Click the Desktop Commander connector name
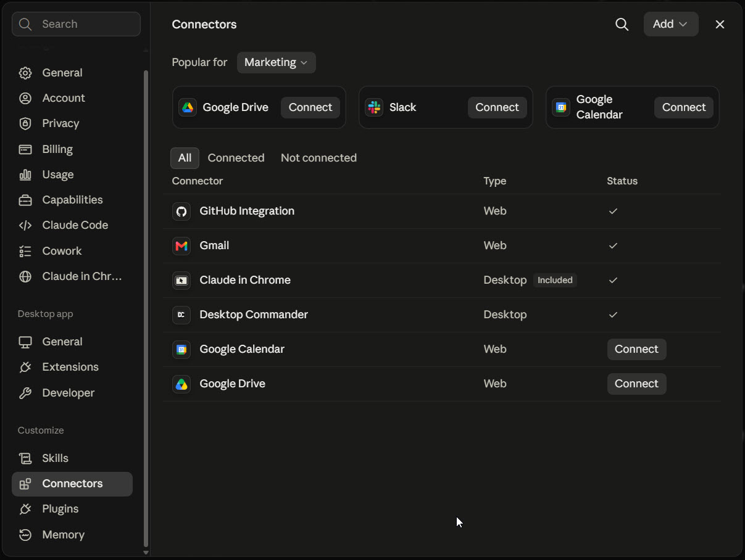The height and width of the screenshot is (560, 745). (254, 315)
